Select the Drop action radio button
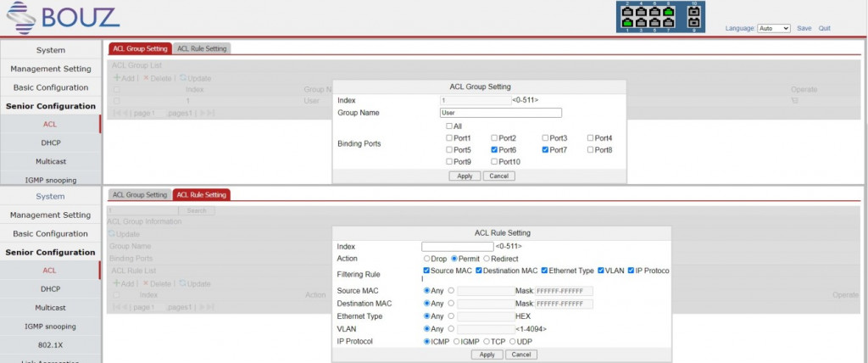Viewport: 868px width, 363px height. click(426, 259)
